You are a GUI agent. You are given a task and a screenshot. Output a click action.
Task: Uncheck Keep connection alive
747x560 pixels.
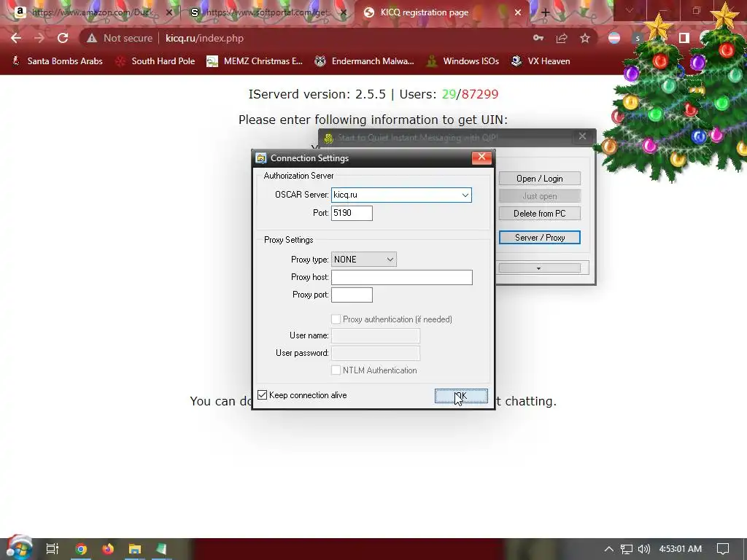262,394
